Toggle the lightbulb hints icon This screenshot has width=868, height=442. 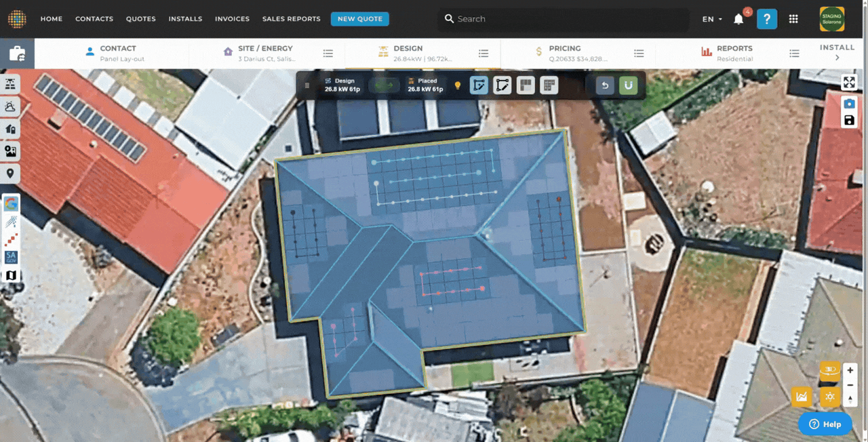pyautogui.click(x=458, y=85)
